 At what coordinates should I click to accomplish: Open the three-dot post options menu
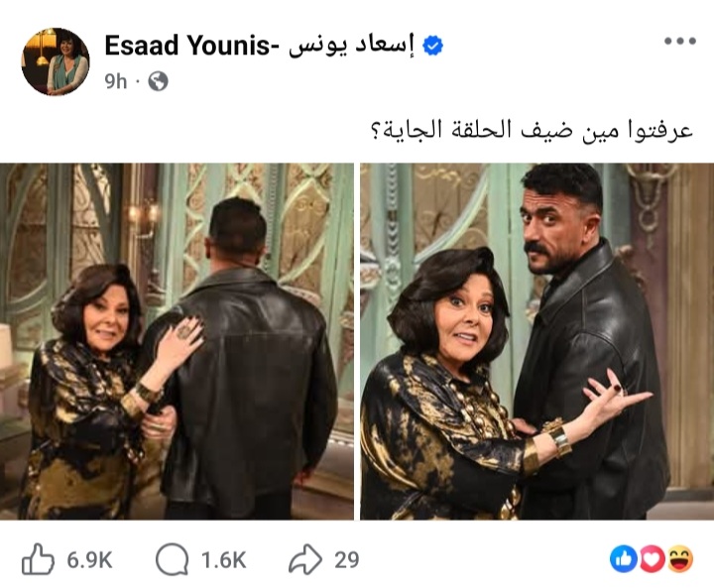[x=680, y=41]
